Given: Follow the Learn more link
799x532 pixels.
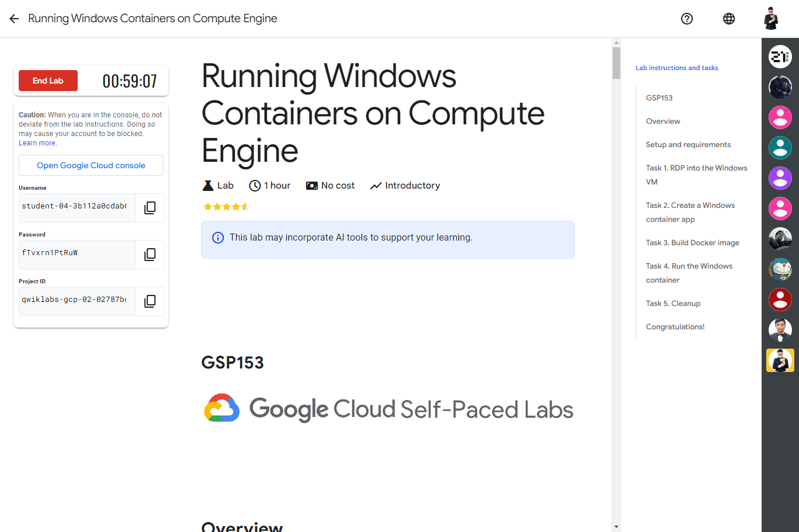Looking at the screenshot, I should (37, 143).
